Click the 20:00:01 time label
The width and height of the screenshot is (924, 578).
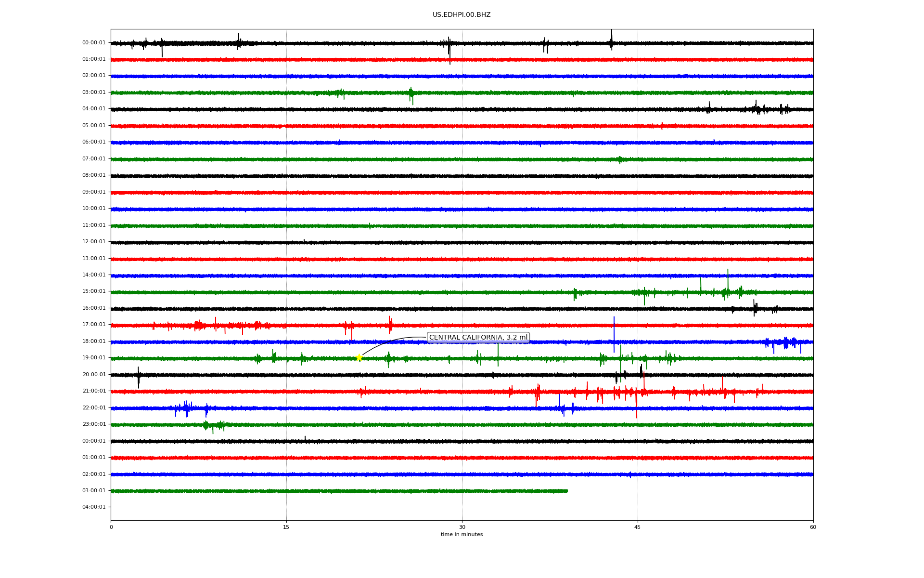click(94, 374)
